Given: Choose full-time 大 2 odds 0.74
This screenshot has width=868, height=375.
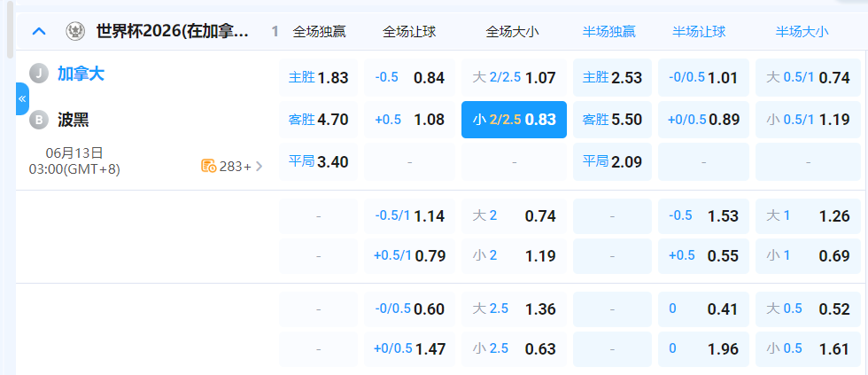Looking at the screenshot, I should 515,215.
